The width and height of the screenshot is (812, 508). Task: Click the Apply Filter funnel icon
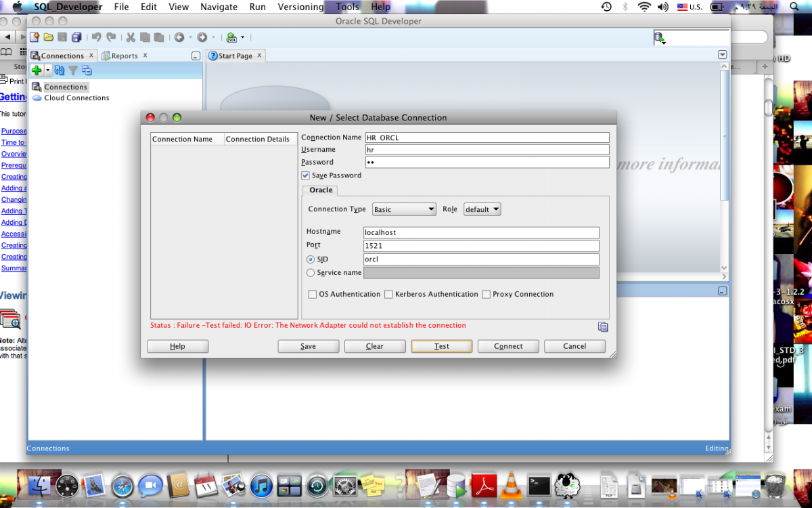tap(73, 70)
